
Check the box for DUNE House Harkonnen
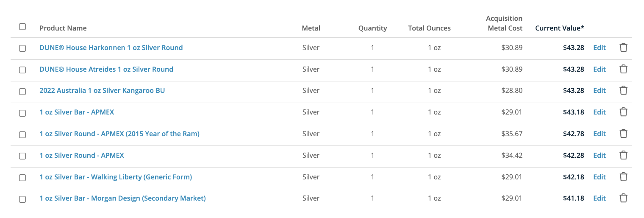point(22,48)
